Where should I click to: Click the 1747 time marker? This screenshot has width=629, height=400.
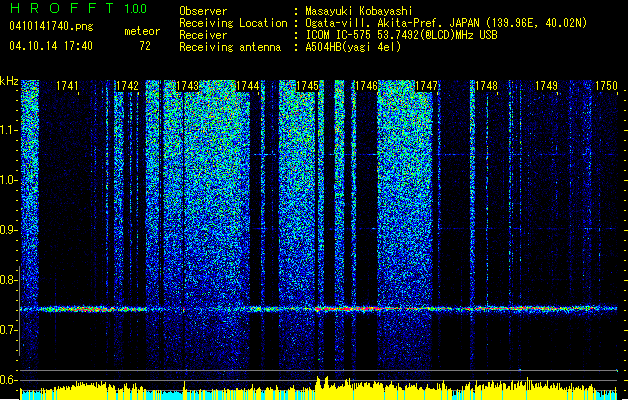426,86
